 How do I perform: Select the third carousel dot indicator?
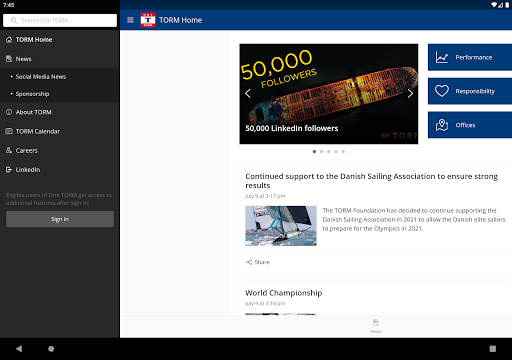click(329, 151)
